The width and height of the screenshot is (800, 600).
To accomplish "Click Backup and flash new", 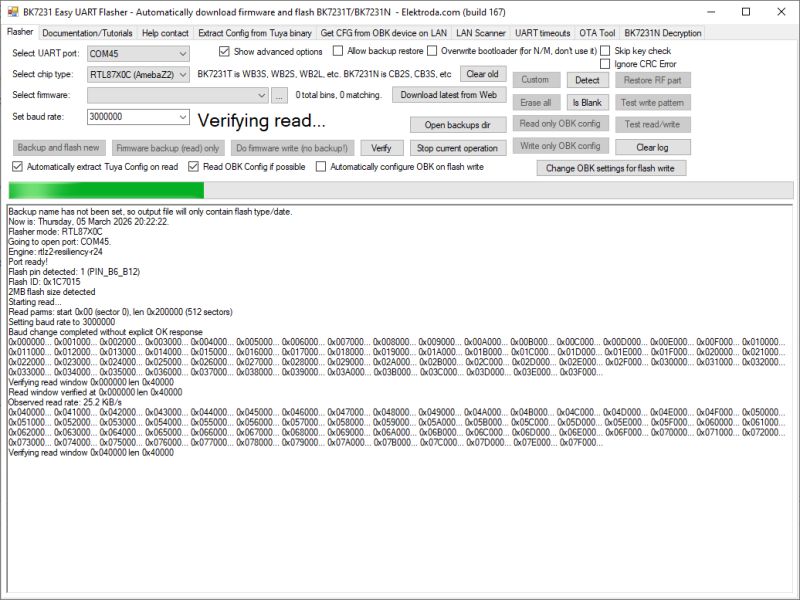I will (59, 147).
